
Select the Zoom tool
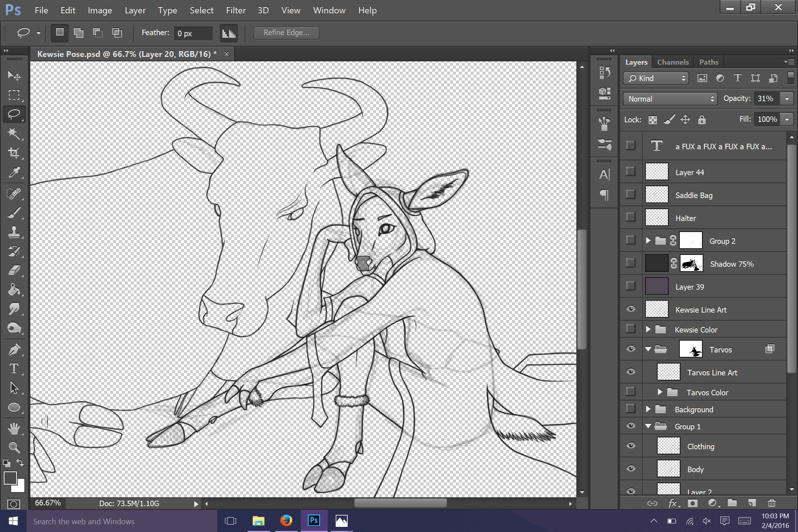coord(14,447)
